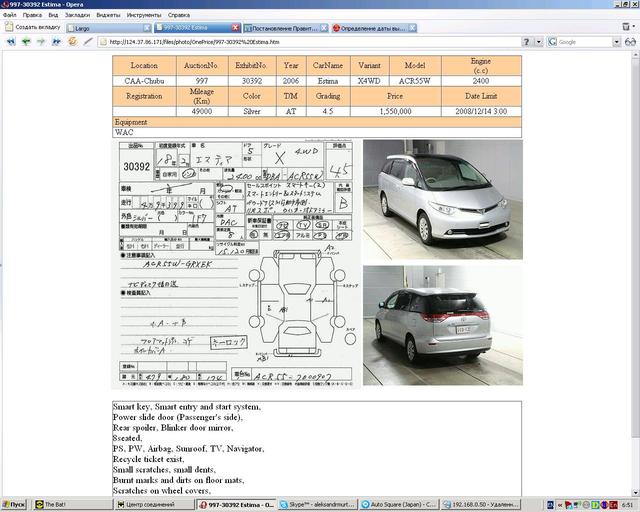This screenshot has width=640, height=512.
Task: Click the 'CAA-Chubu' location cell
Action: [144, 81]
